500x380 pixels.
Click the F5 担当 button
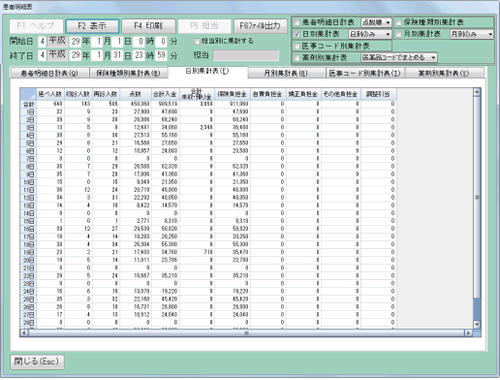click(x=204, y=26)
